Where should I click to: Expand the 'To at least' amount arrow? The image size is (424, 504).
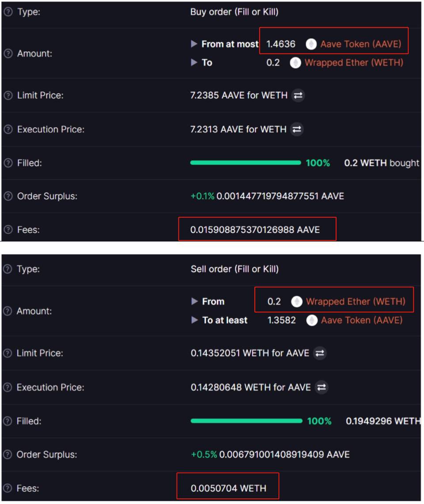click(x=194, y=320)
